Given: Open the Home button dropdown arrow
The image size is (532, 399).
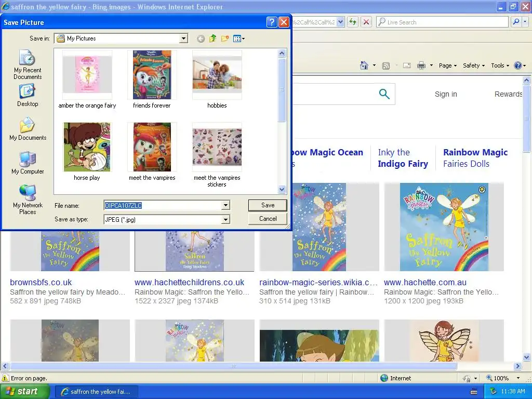Looking at the screenshot, I should tap(374, 65).
